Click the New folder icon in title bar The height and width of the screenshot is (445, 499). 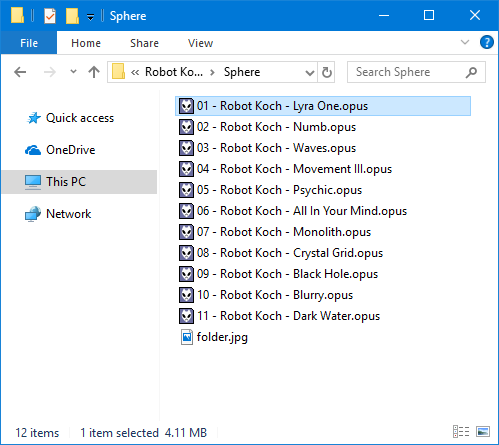coord(72,16)
